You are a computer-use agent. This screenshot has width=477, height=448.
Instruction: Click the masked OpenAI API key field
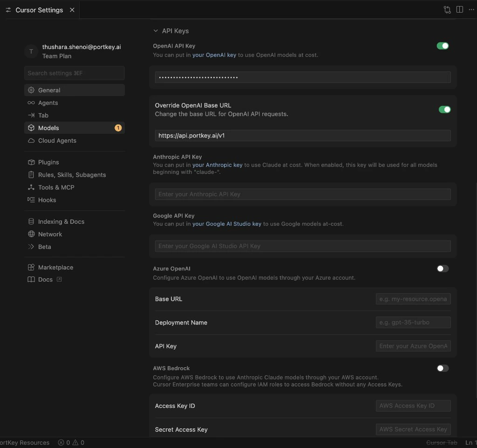coord(303,77)
